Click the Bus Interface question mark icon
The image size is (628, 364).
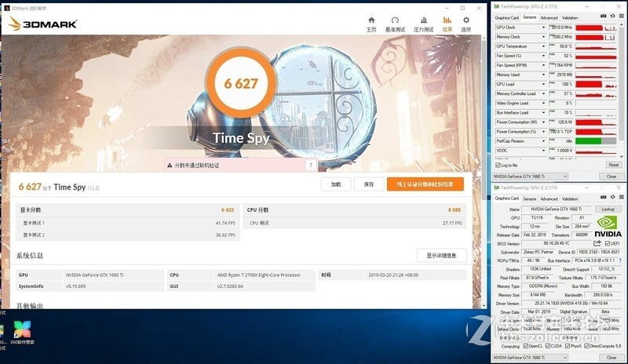[620, 260]
